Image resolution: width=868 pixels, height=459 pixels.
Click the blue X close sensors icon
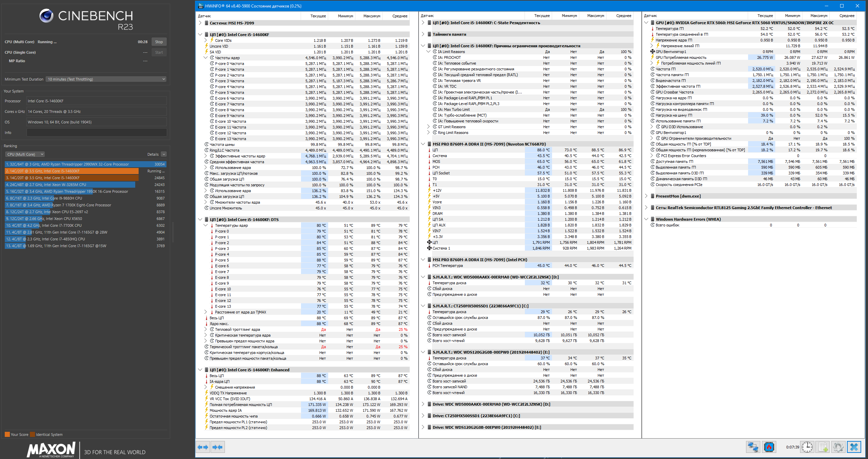854,447
